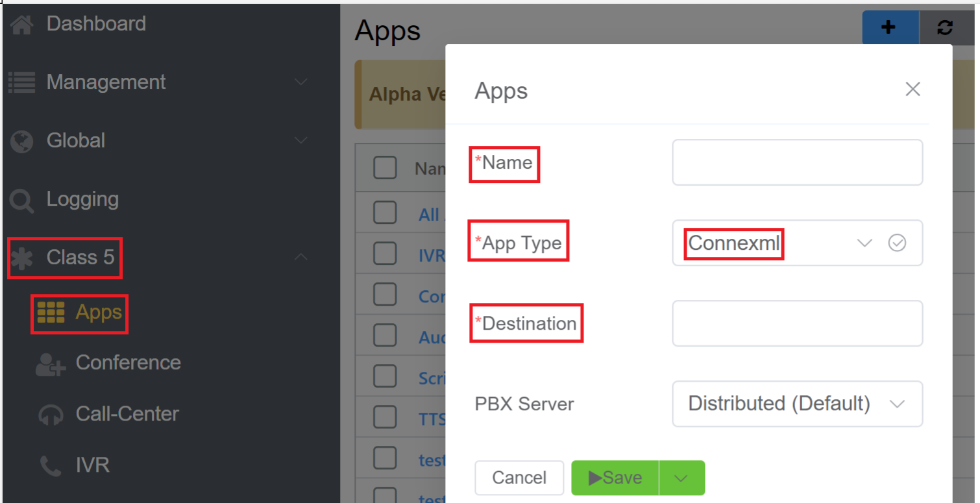Image resolution: width=980 pixels, height=503 pixels.
Task: Expand the Save button dropdown arrow
Action: click(681, 478)
